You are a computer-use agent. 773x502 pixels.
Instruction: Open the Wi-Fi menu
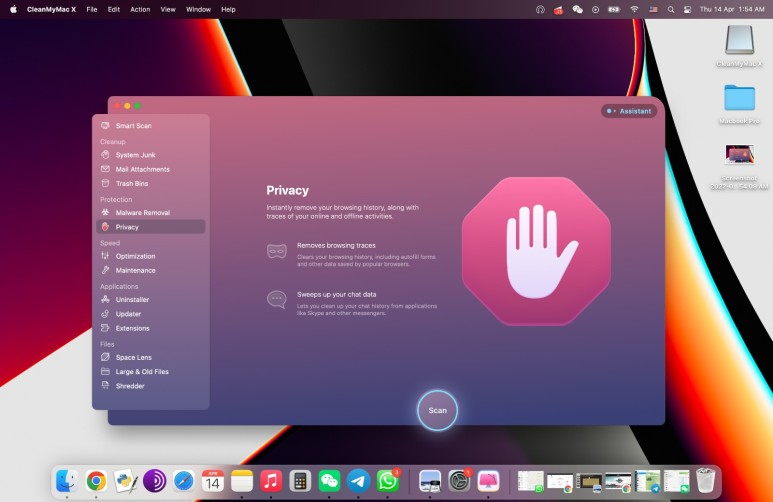click(x=634, y=9)
